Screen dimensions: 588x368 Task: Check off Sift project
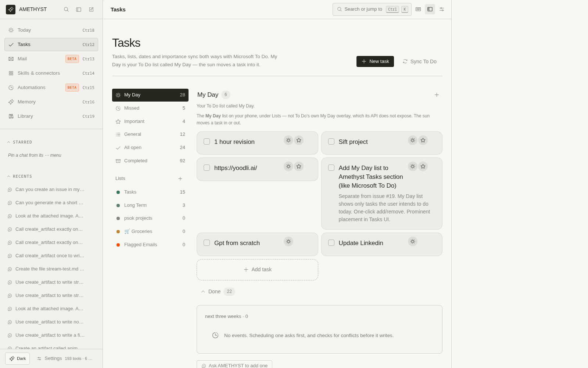pyautogui.click(x=331, y=142)
